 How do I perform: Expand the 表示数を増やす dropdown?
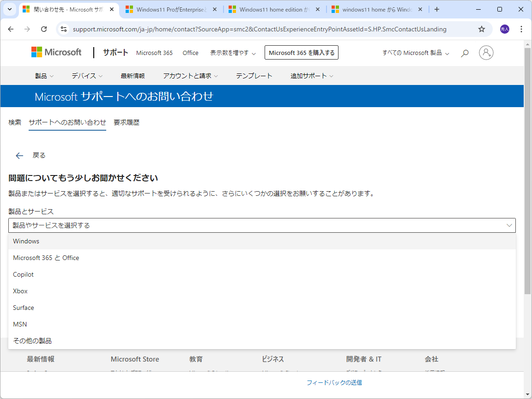pos(233,53)
